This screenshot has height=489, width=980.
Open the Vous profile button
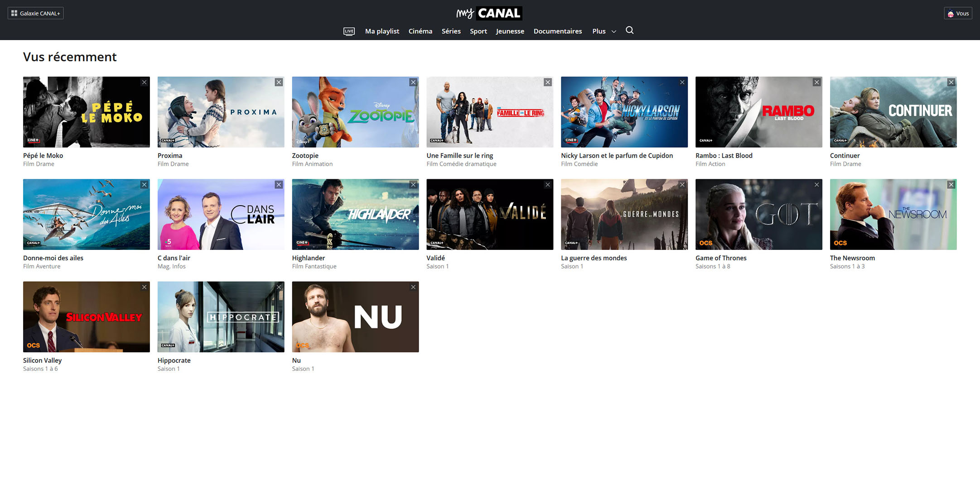tap(958, 13)
